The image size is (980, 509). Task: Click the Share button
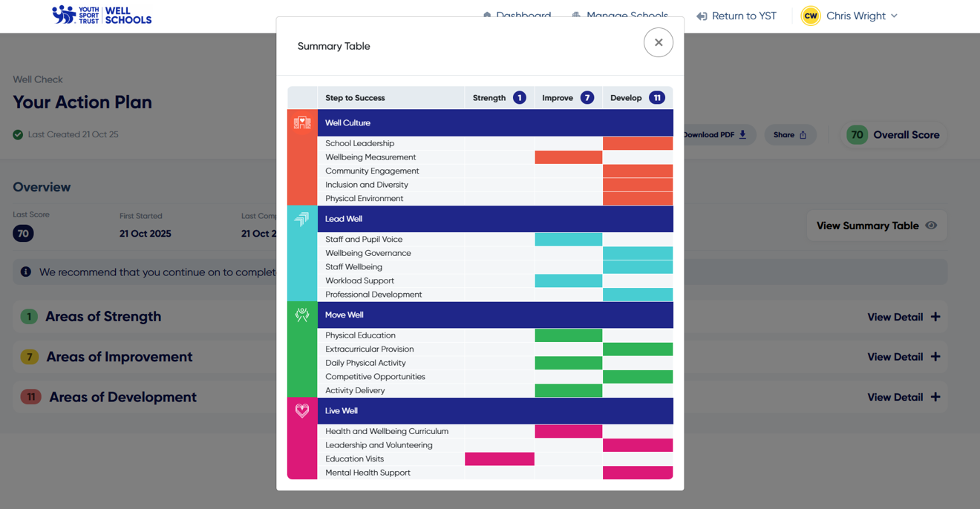790,134
